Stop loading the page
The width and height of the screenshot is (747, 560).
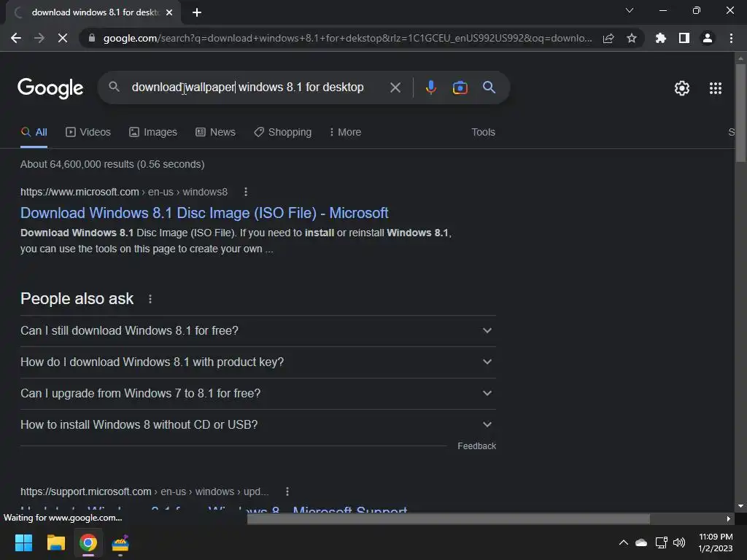point(63,38)
